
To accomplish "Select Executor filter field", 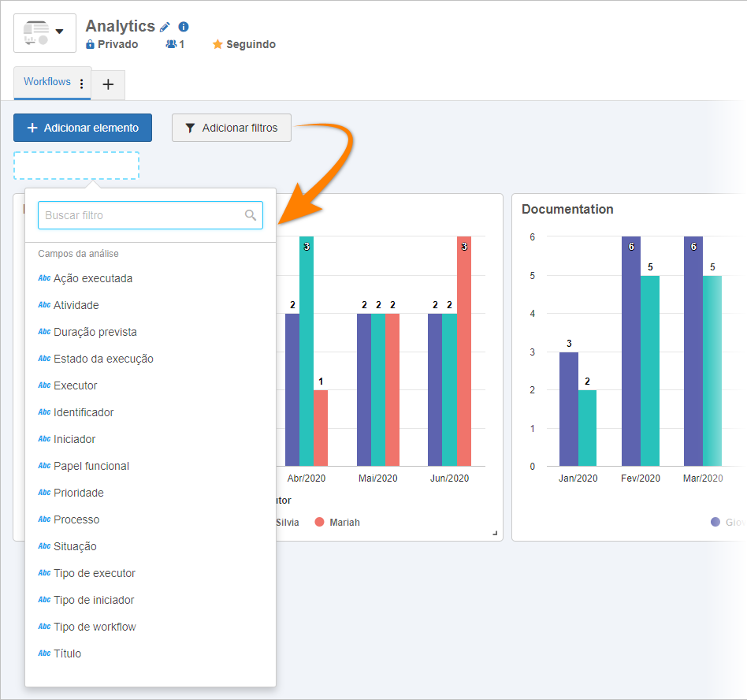I will pyautogui.click(x=150, y=385).
